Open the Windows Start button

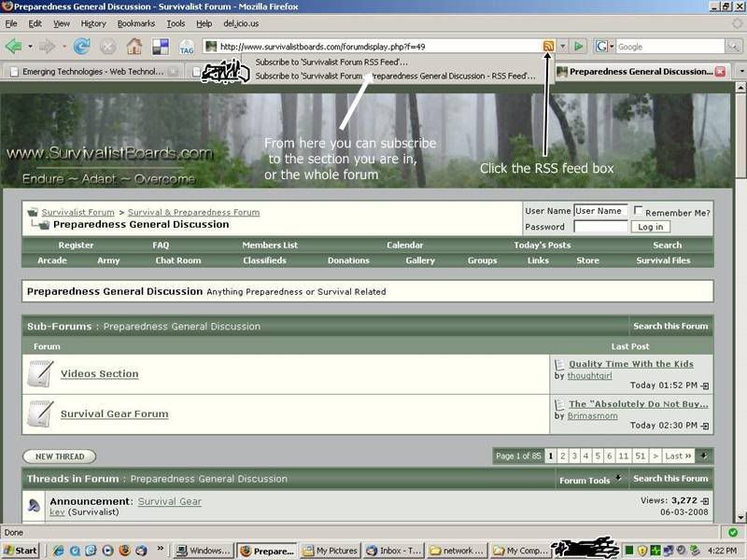20,551
